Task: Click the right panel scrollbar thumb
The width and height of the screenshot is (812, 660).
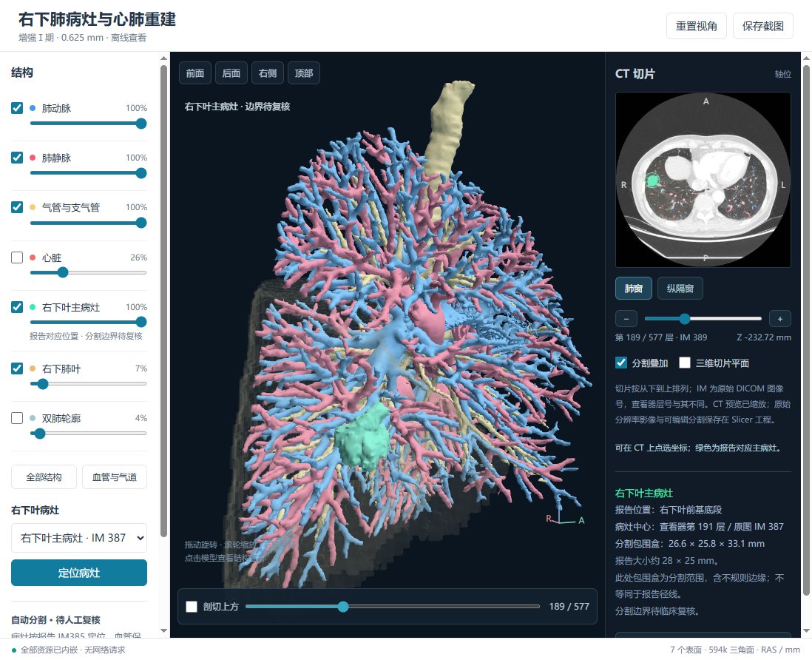Action: pyautogui.click(x=806, y=330)
